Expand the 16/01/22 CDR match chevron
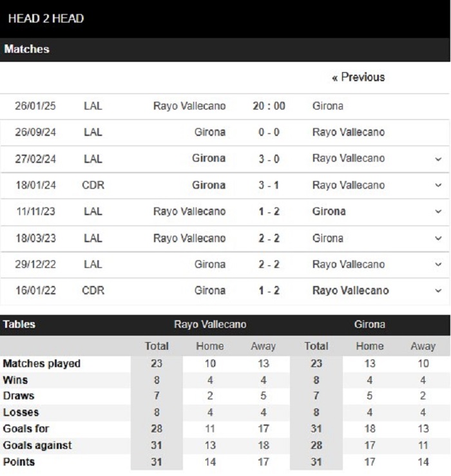The width and height of the screenshot is (451, 476). (x=438, y=291)
